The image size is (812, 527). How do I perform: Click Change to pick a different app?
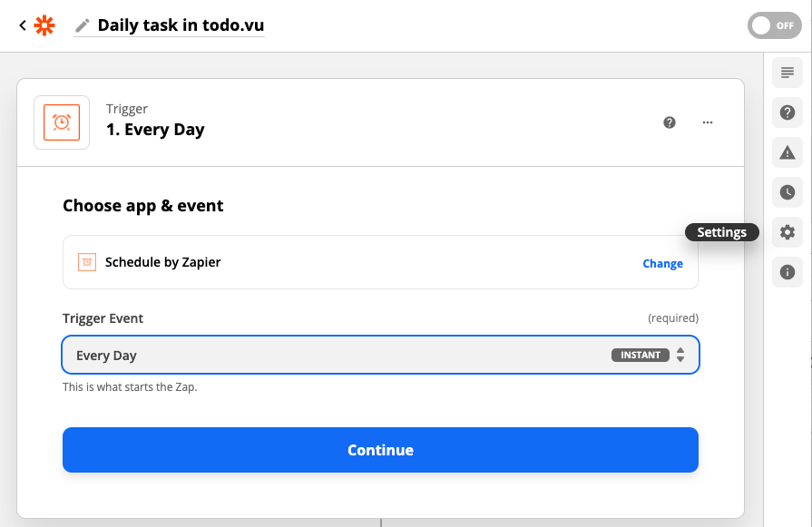point(662,263)
